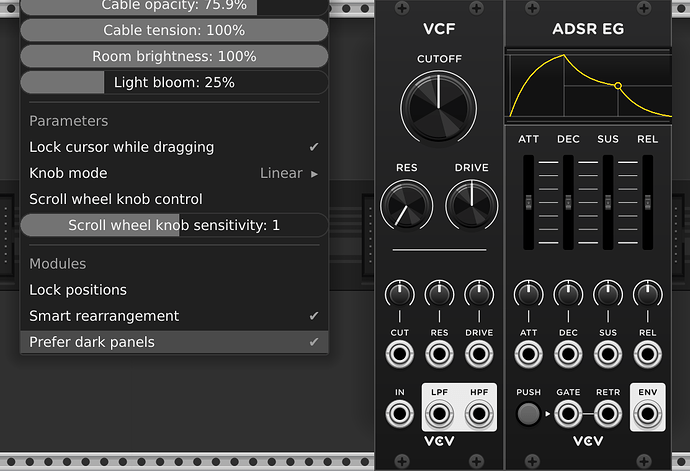Image resolution: width=690 pixels, height=471 pixels.
Task: Click the ADSR EG module title
Action: 588,29
